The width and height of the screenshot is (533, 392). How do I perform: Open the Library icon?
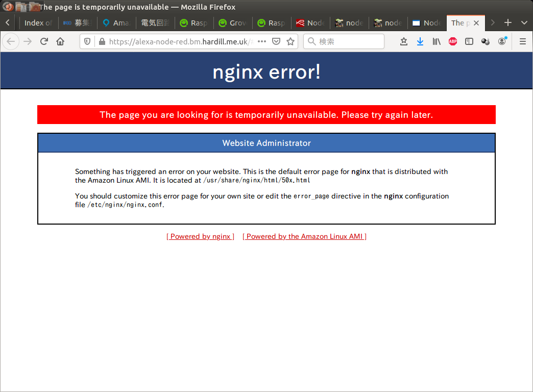click(x=437, y=41)
